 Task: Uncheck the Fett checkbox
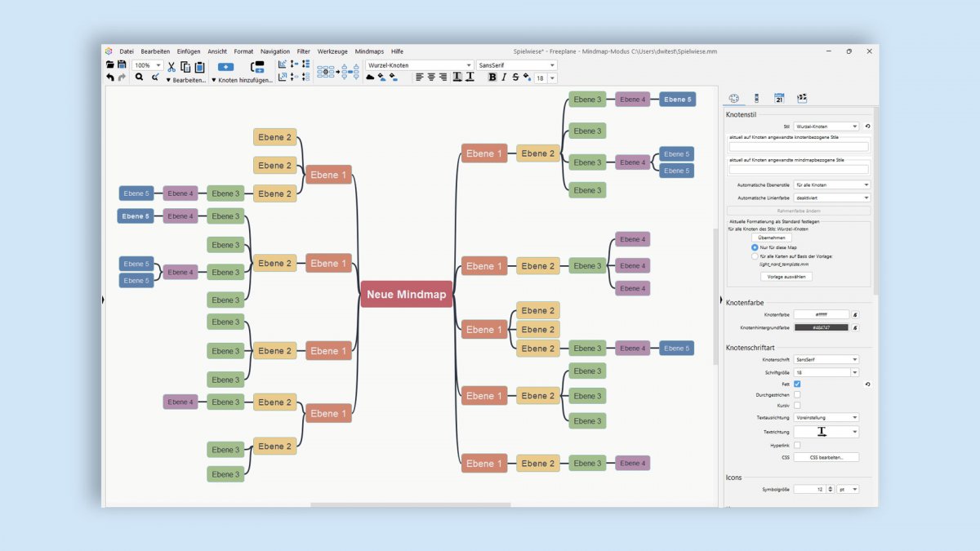coord(797,384)
